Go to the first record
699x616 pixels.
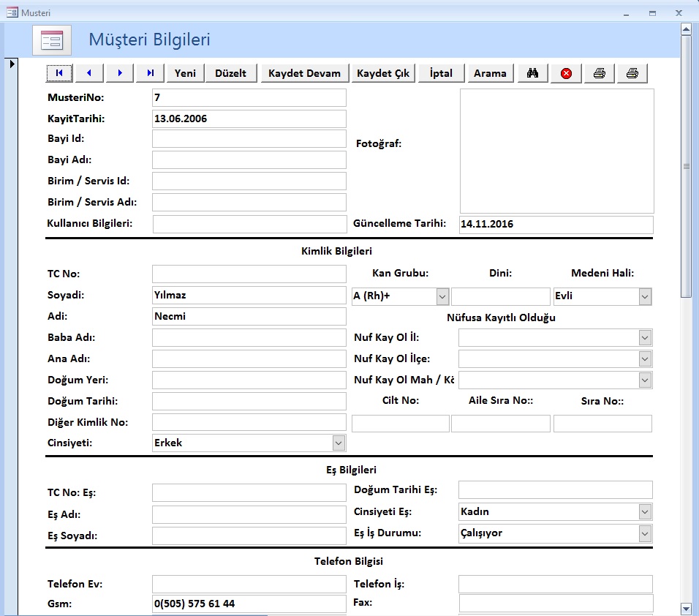[x=58, y=73]
